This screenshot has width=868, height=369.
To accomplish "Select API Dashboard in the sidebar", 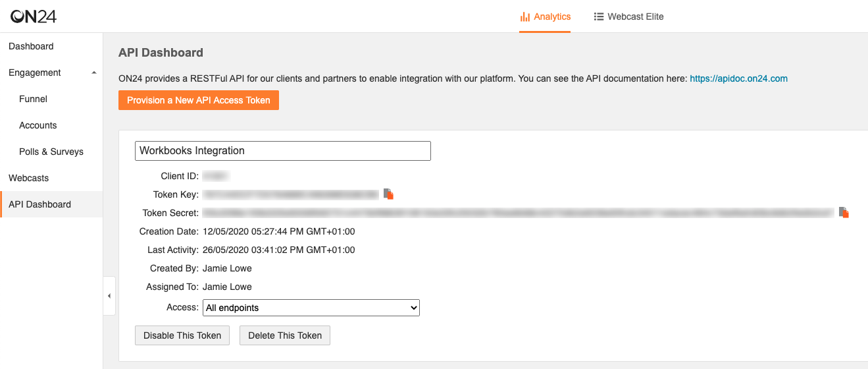I will click(x=51, y=204).
